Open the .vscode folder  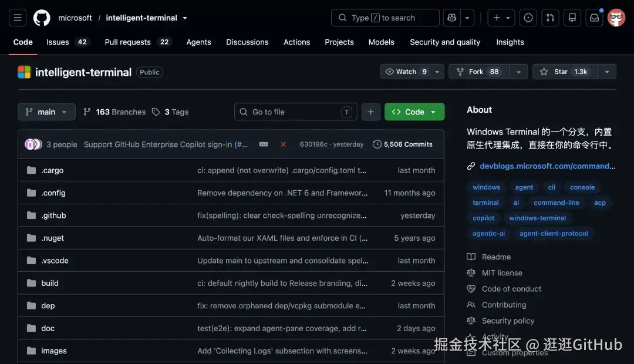pos(55,261)
